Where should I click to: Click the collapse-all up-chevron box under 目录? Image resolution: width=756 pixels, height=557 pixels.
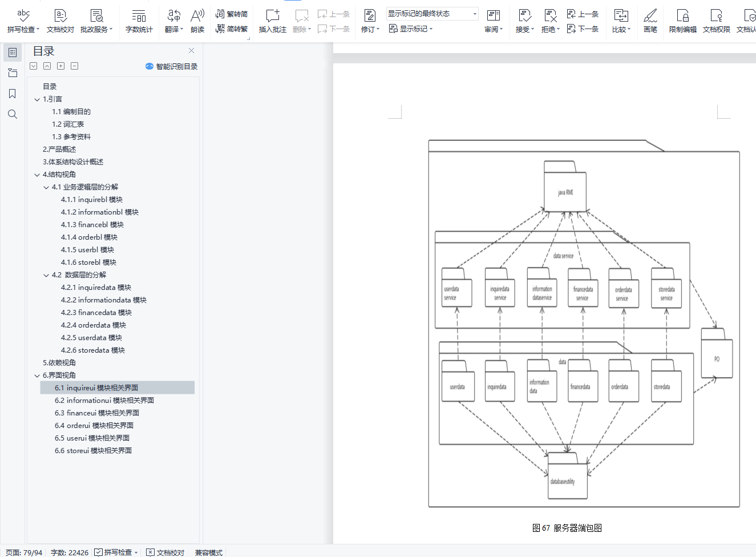(x=47, y=66)
